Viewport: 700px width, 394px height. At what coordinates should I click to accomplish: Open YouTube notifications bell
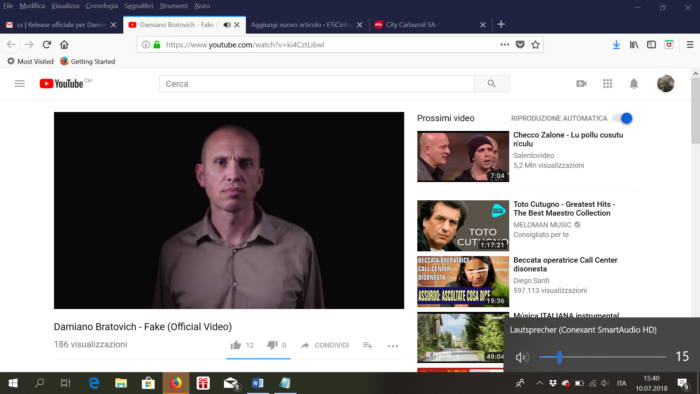point(634,83)
